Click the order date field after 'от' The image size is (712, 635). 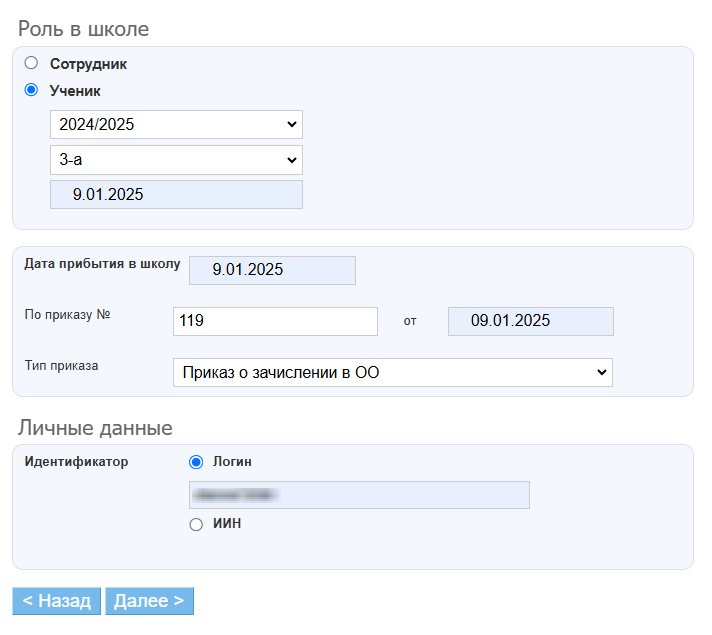point(530,321)
